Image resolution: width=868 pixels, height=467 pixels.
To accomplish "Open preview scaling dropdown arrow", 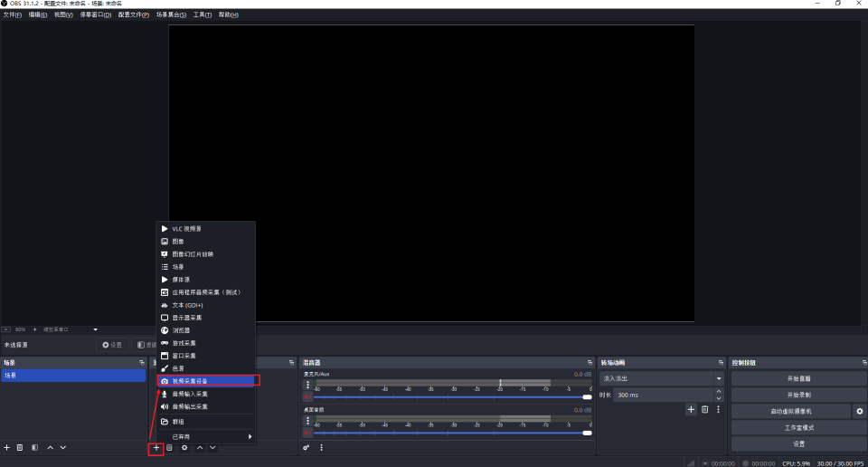I will point(95,329).
